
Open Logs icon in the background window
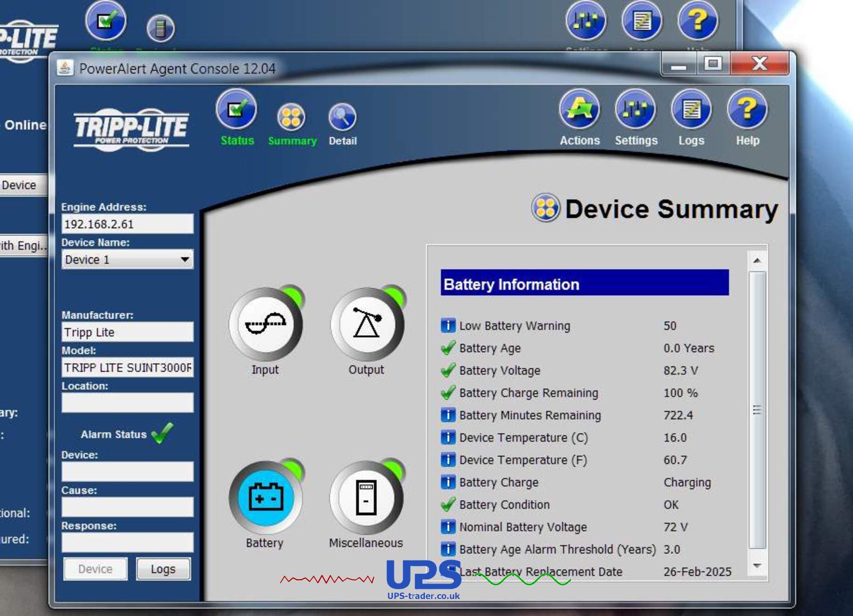642,21
